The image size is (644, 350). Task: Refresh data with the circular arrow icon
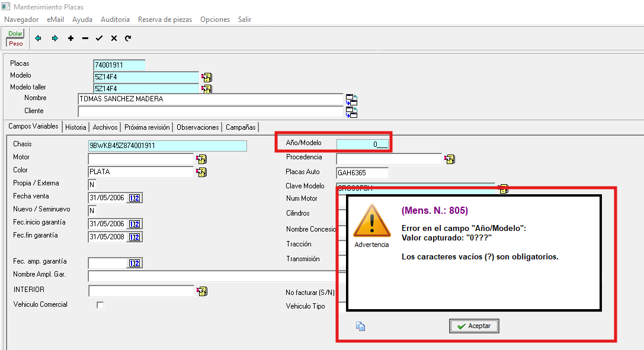pos(128,38)
